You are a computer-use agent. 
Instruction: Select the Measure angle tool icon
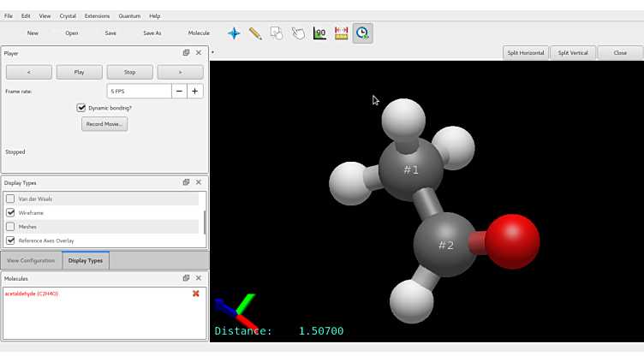[319, 33]
